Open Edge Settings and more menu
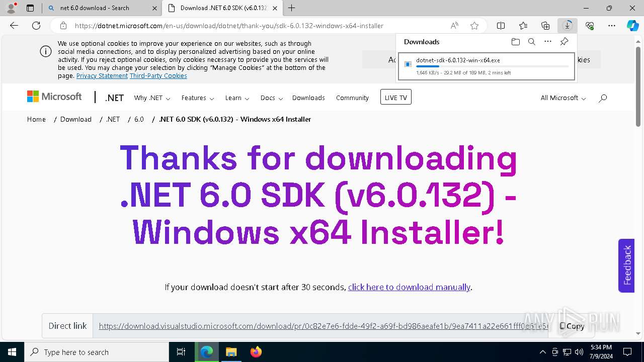Image resolution: width=644 pixels, height=362 pixels. point(612,26)
